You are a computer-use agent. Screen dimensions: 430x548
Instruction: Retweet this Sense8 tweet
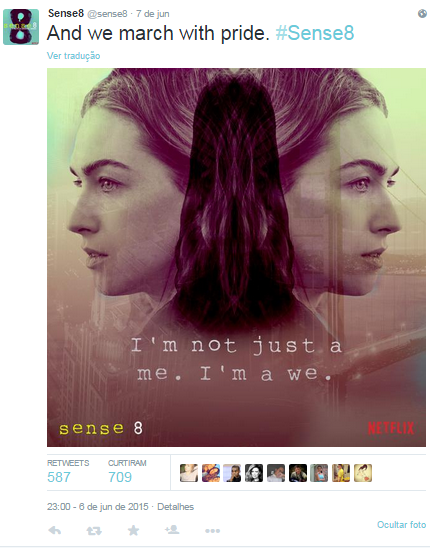pyautogui.click(x=94, y=531)
